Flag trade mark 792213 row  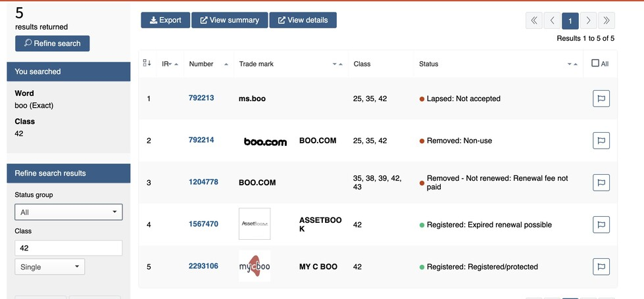[x=601, y=99]
